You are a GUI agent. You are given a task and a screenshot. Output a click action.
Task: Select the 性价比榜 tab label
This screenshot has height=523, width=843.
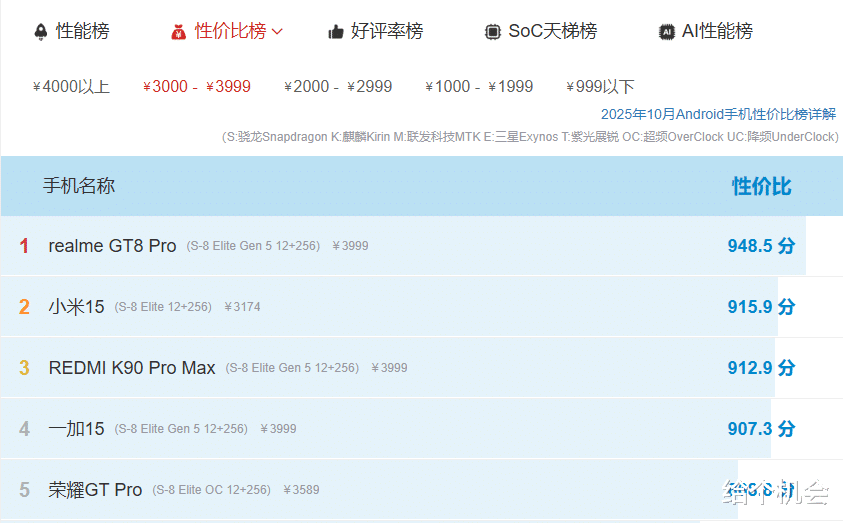point(230,31)
